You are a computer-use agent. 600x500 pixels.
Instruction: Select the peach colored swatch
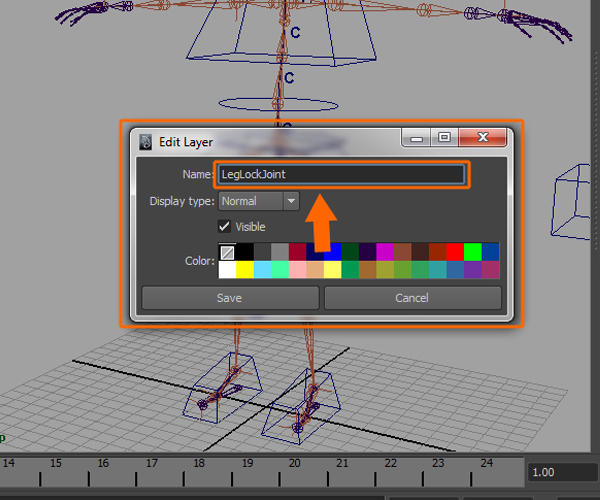point(315,270)
